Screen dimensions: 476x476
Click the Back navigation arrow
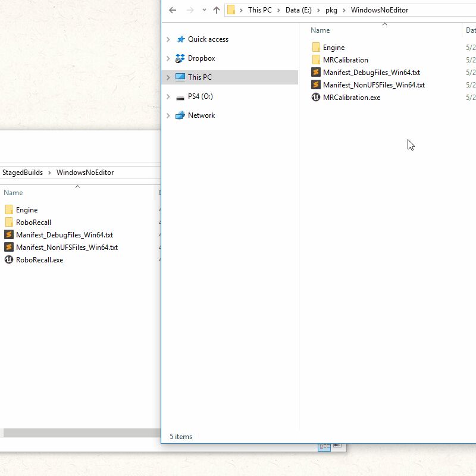(173, 10)
